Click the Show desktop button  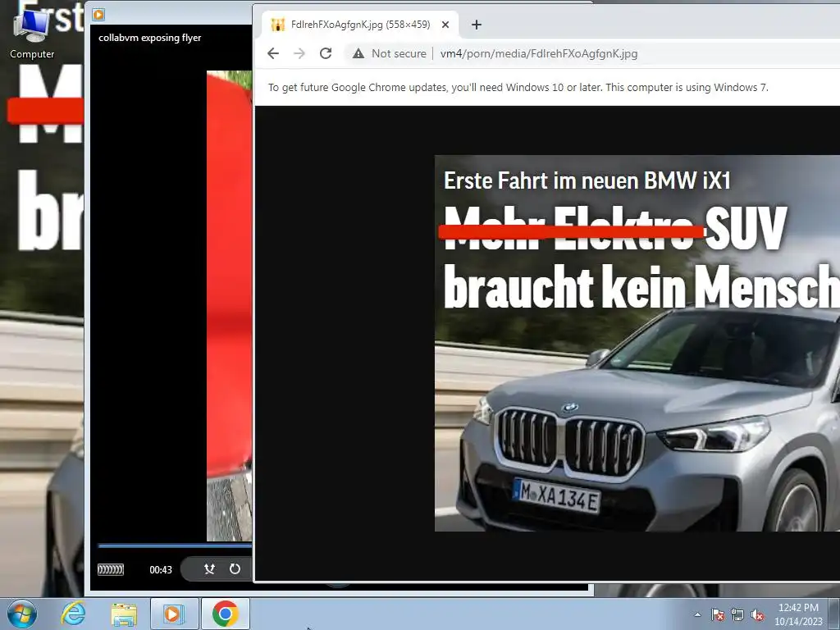point(834,614)
